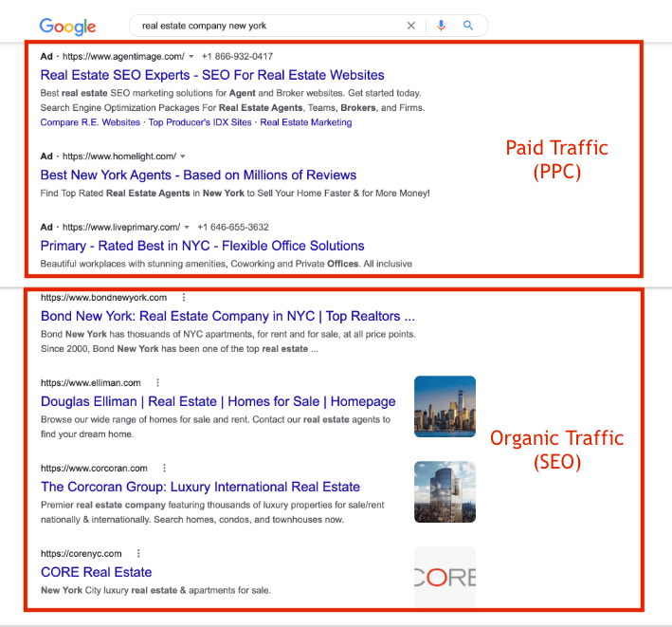Open 'Bond New York: Real Estate Company' result

pos(228,316)
